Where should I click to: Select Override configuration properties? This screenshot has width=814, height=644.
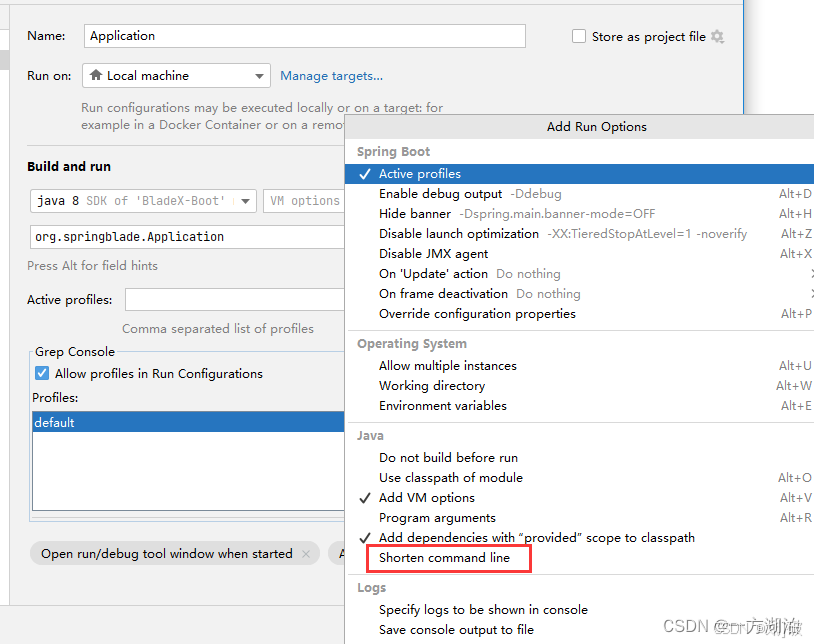tap(579, 314)
